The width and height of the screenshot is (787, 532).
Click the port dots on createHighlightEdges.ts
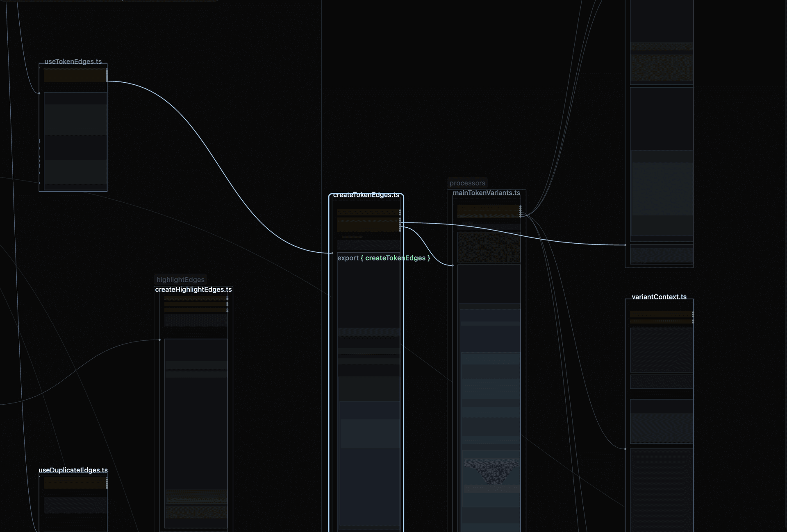227,304
